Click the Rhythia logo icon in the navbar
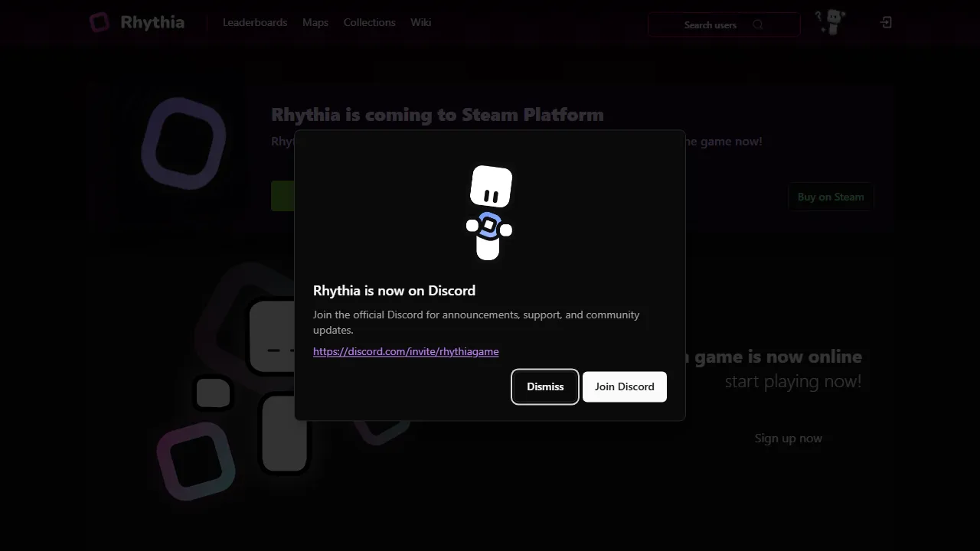Screen dimensions: 980x551 [x=100, y=22]
